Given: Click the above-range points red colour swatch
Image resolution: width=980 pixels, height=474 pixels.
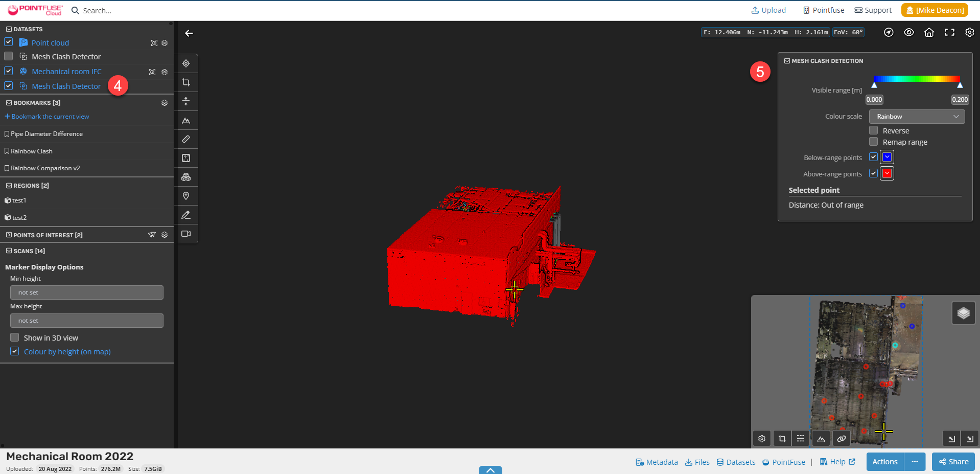Looking at the screenshot, I should pos(887,174).
